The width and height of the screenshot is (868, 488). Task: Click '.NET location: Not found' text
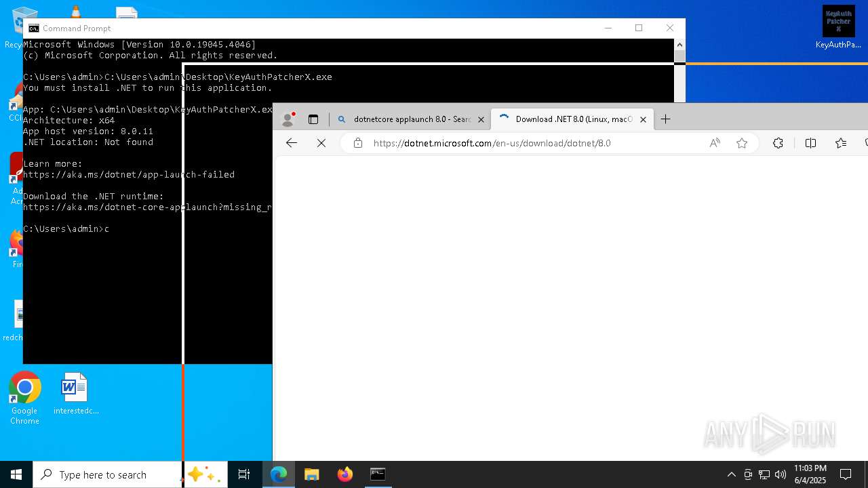[88, 142]
